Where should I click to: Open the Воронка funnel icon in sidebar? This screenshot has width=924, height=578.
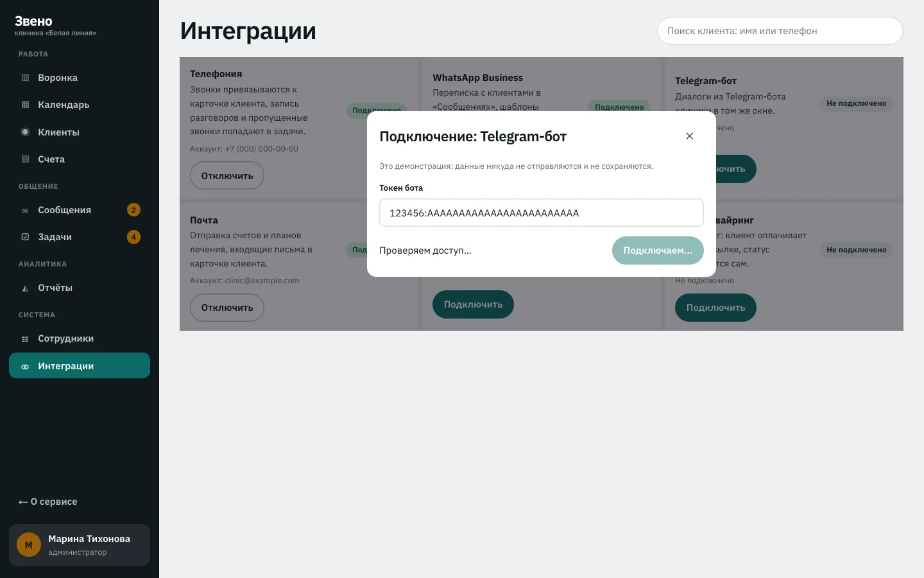pos(25,78)
